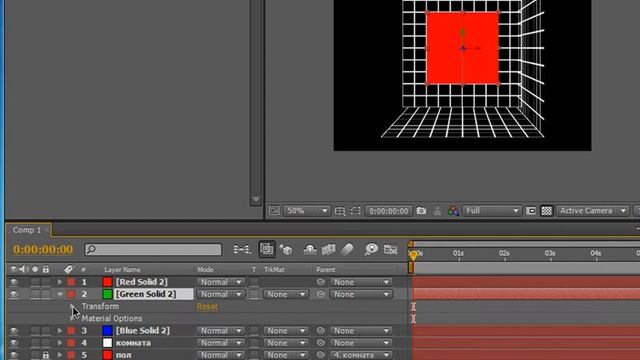Click the TrkMat column header
The width and height of the screenshot is (640, 360).
(x=274, y=269)
